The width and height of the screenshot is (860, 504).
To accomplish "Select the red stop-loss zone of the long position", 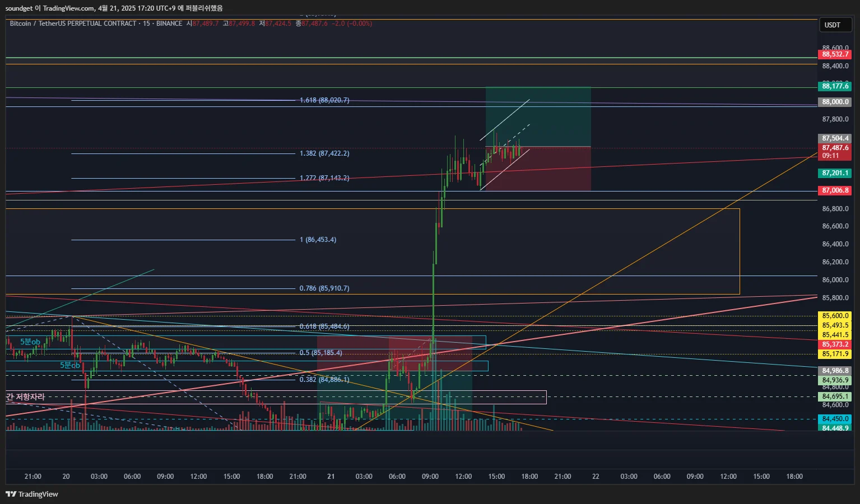I will click(538, 169).
